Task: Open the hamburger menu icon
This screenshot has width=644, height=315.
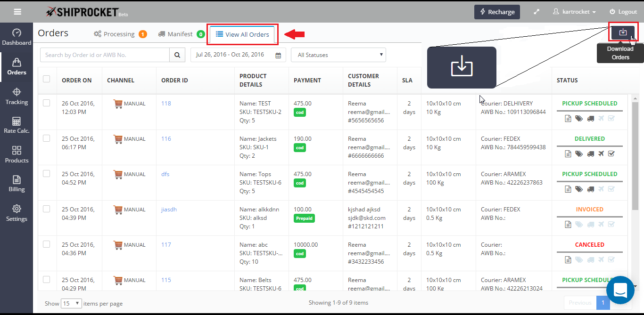Action: (17, 12)
